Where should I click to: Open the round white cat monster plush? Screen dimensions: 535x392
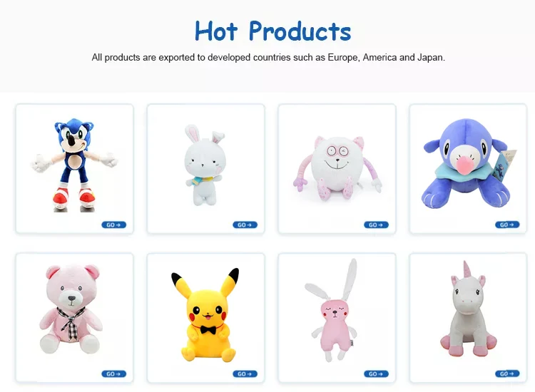point(337,168)
